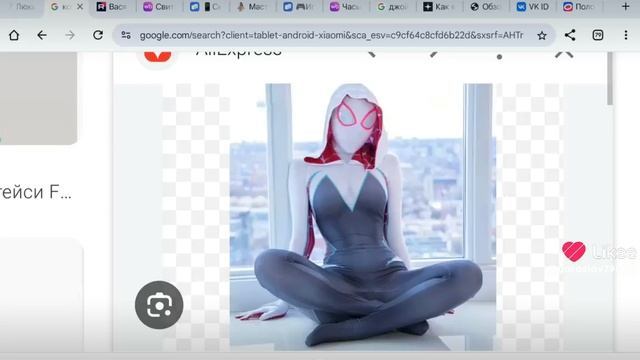Search image with Google Lens button

click(159, 305)
